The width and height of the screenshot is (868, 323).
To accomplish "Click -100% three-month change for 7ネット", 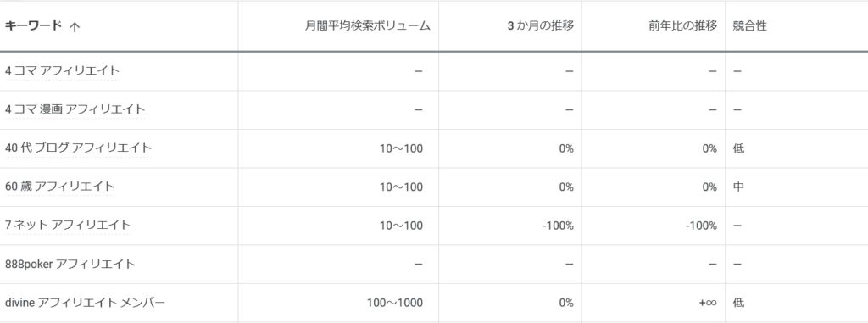I will 558,226.
